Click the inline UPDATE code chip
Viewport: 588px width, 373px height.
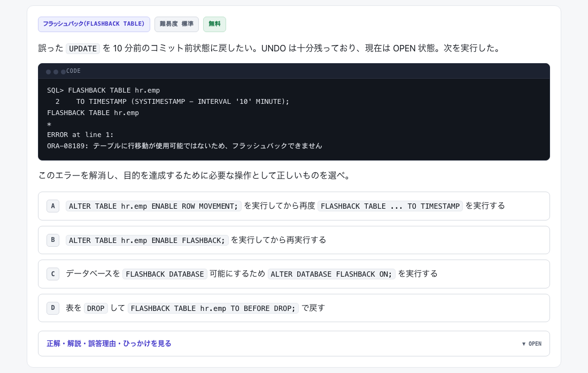[x=83, y=49]
